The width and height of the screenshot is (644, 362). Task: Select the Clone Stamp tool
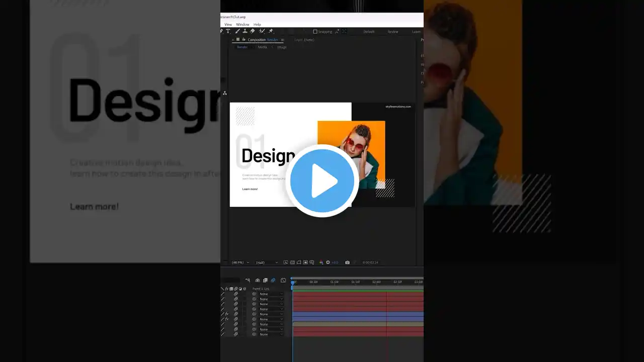pos(245,31)
